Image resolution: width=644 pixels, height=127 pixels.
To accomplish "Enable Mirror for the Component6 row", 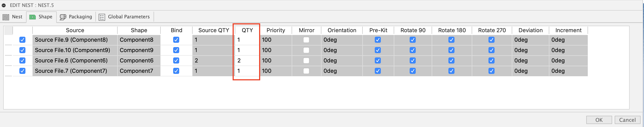I will (306, 60).
